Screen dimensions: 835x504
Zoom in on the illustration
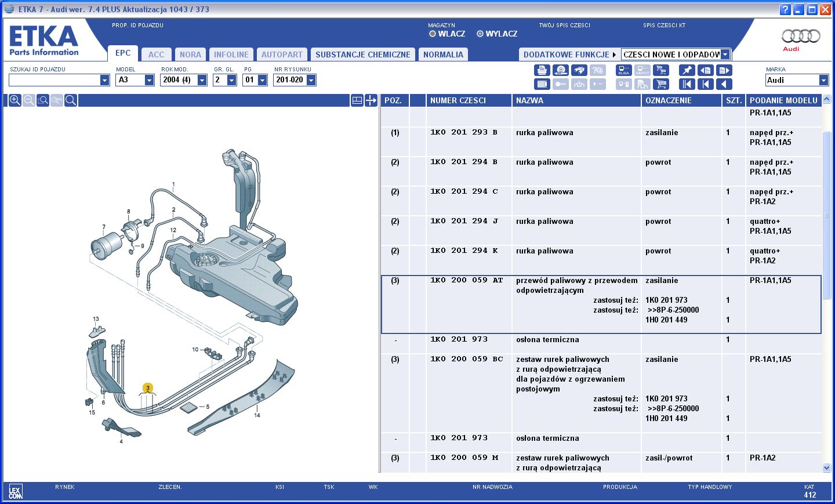click(15, 100)
